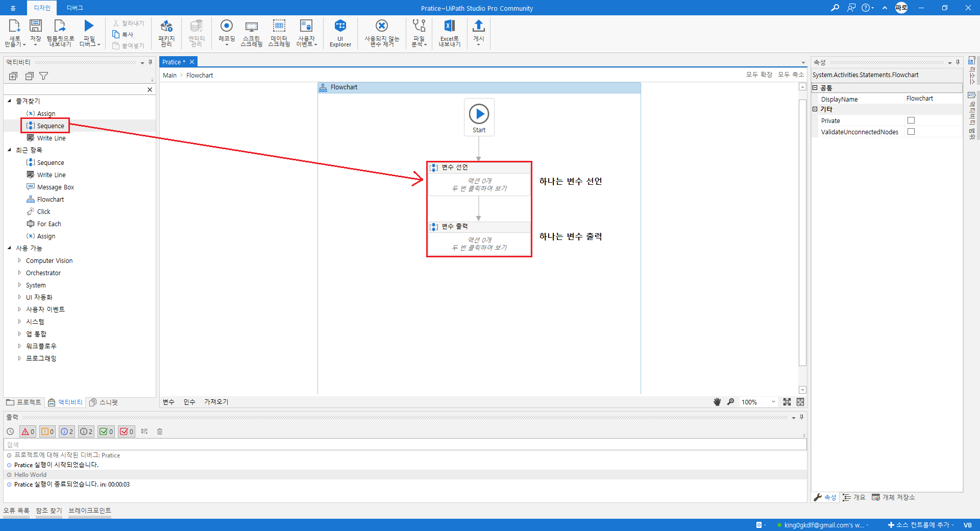Collapse the 공통 property section
The height and width of the screenshot is (531, 980).
click(815, 88)
